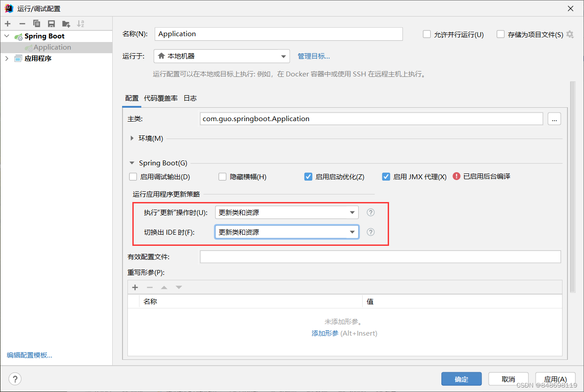Sort configurations alphabetically icon
This screenshot has width=584, height=392.
click(x=80, y=24)
